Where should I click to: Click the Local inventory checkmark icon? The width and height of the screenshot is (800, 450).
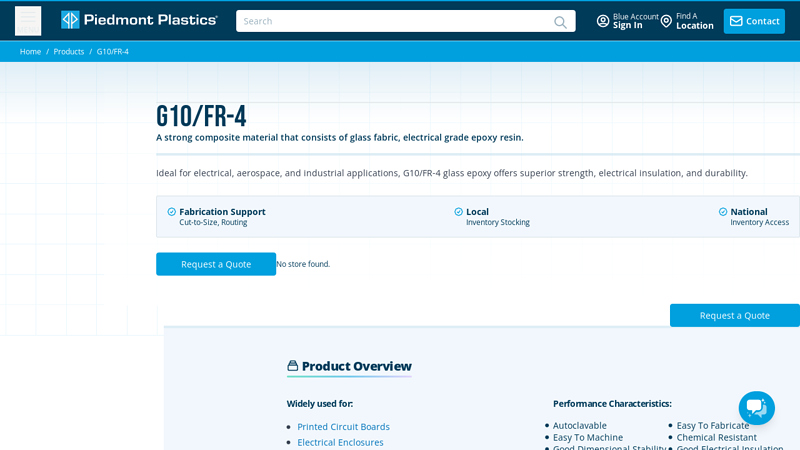point(459,212)
